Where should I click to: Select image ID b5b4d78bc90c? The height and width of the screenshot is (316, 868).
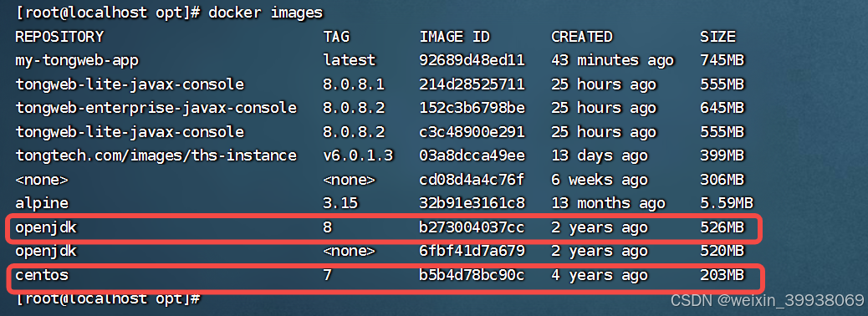472,275
